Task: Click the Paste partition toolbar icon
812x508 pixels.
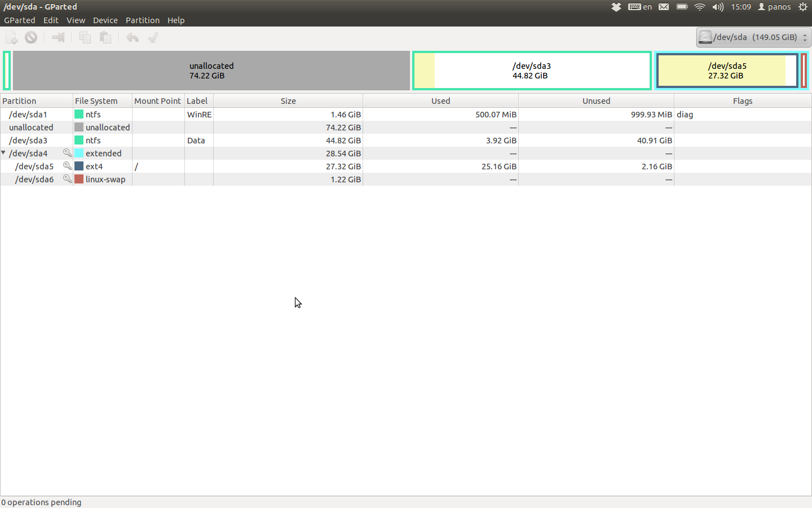Action: pos(105,38)
